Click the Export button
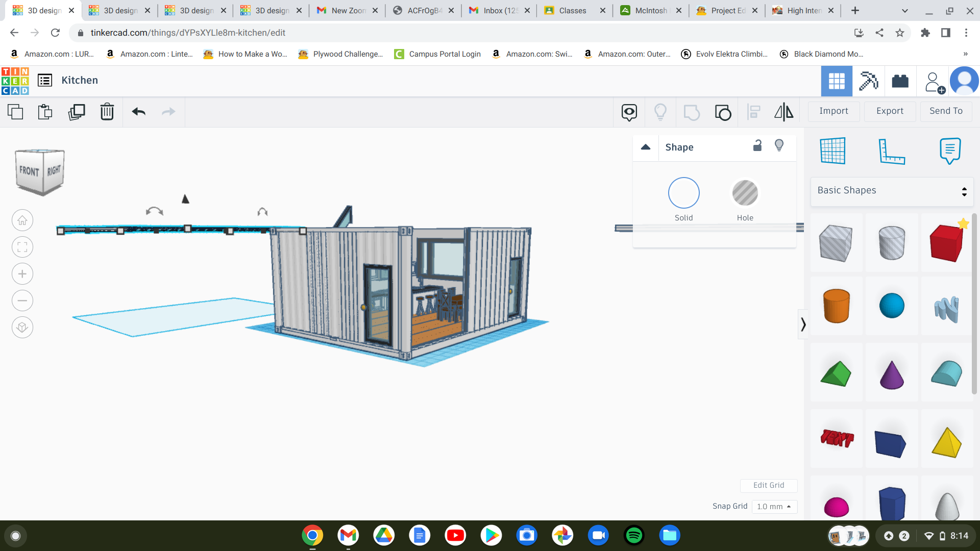Viewport: 980px width, 551px height. (890, 111)
